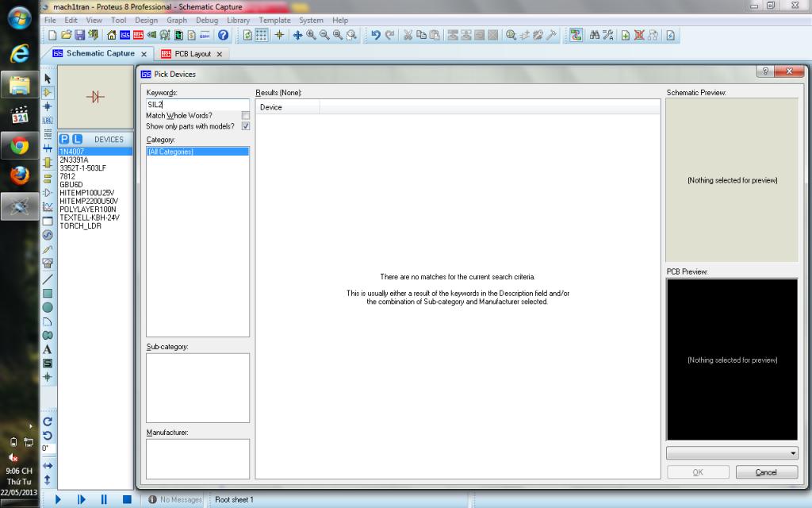Open the File menu
This screenshot has width=812, height=508.
click(50, 20)
